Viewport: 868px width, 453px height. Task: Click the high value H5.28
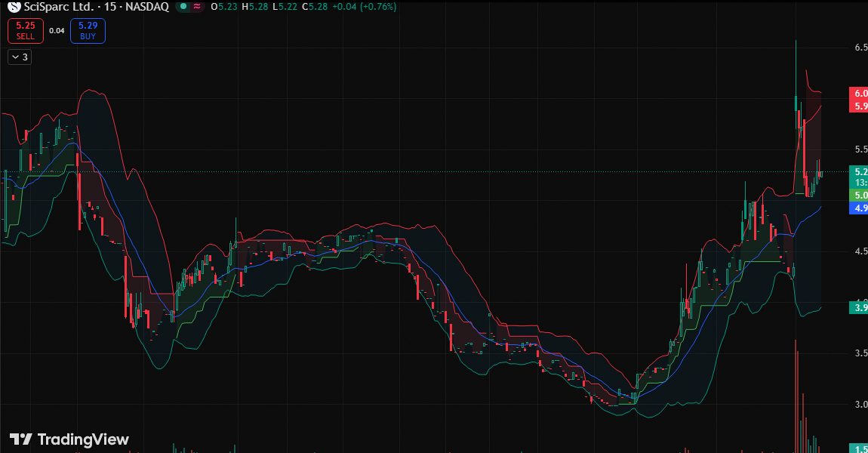[254, 7]
